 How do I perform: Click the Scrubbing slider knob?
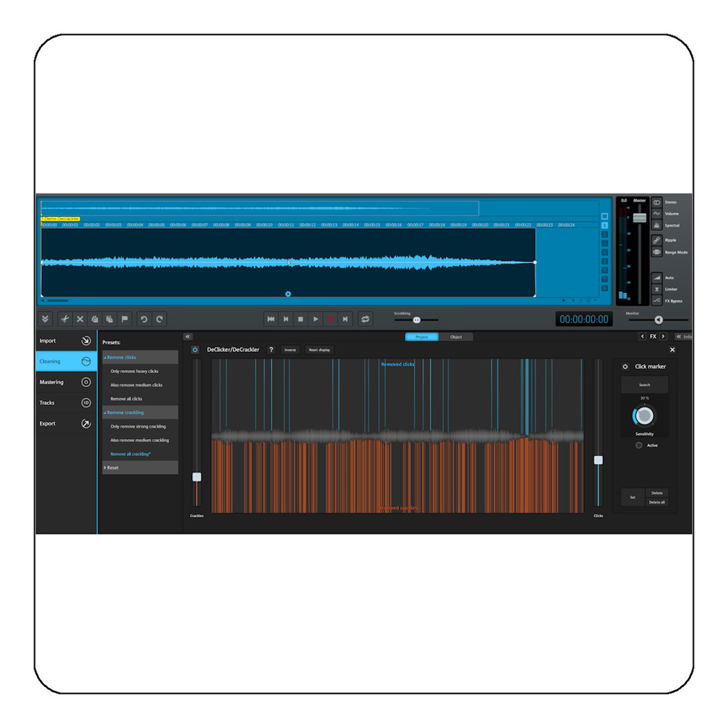(x=417, y=320)
